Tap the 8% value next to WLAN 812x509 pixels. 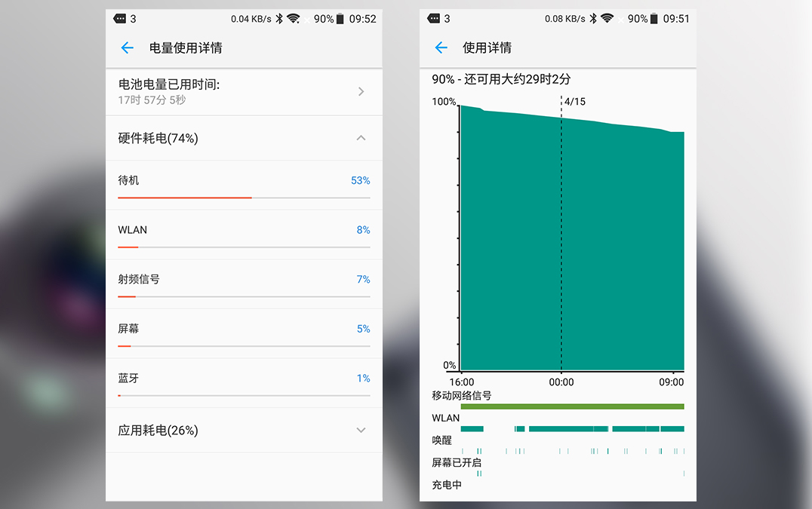(364, 229)
